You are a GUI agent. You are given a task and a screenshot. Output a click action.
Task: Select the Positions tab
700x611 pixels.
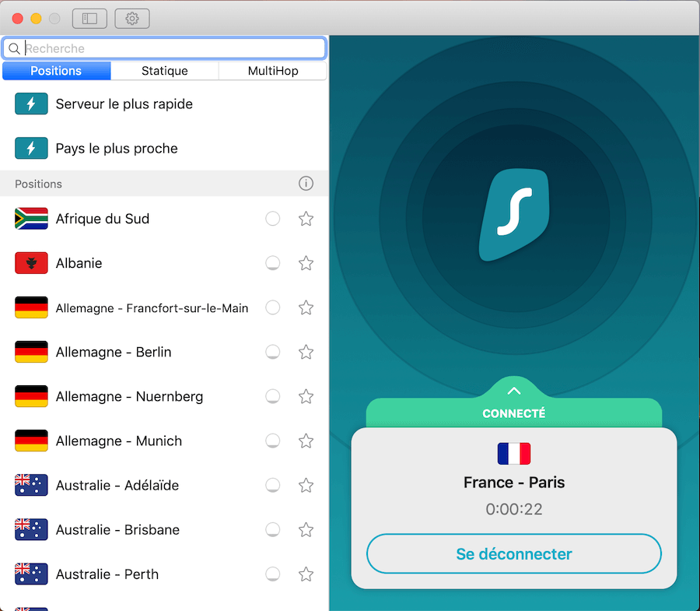point(56,71)
